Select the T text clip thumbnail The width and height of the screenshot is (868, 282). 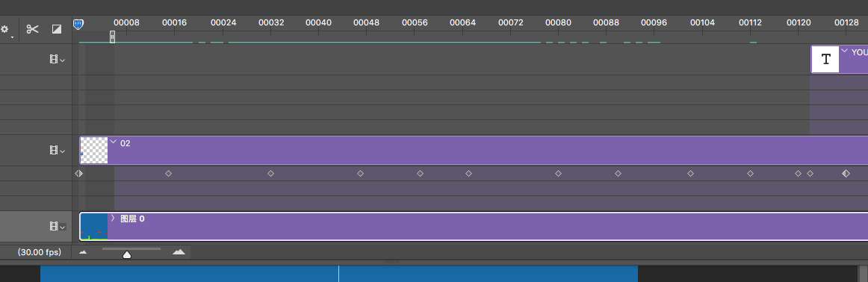click(x=826, y=59)
